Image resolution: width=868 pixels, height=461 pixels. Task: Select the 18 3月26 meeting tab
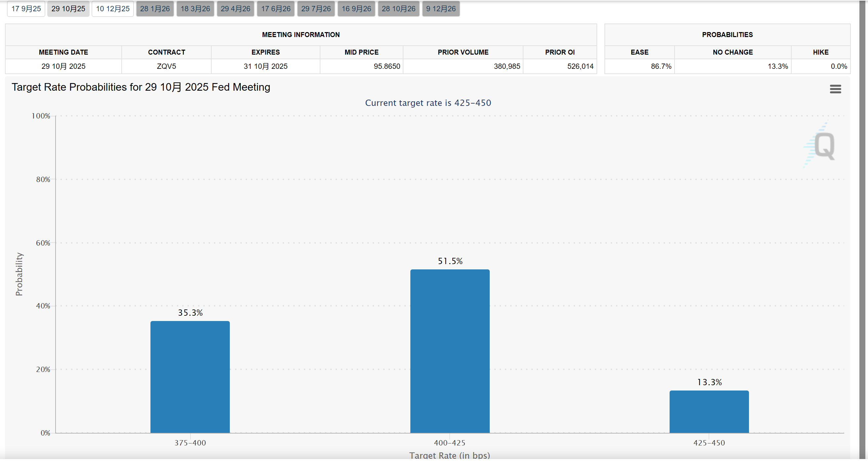195,9
